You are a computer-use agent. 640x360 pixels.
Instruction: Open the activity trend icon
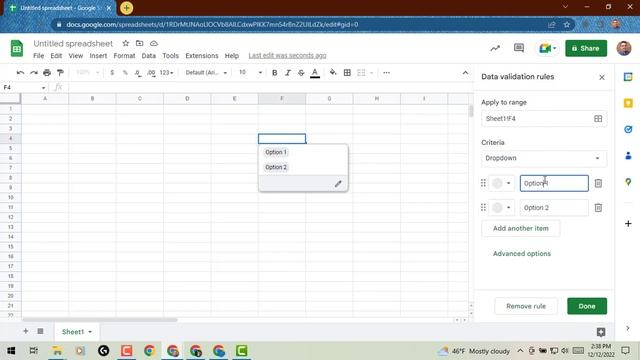[495, 48]
